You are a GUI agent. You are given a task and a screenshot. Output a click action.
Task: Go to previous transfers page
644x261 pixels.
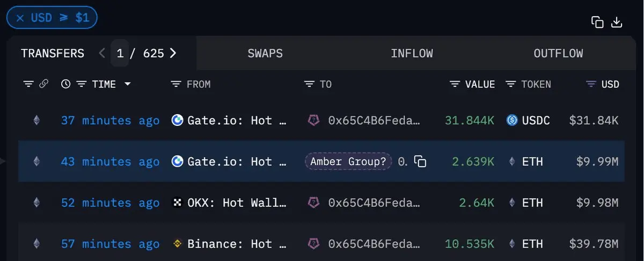coord(102,53)
